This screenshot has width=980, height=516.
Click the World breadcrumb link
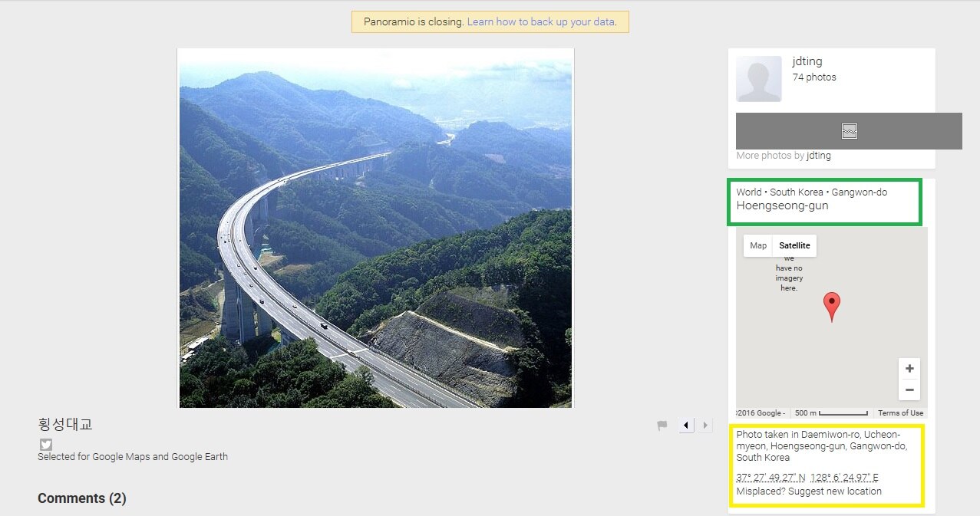[749, 192]
